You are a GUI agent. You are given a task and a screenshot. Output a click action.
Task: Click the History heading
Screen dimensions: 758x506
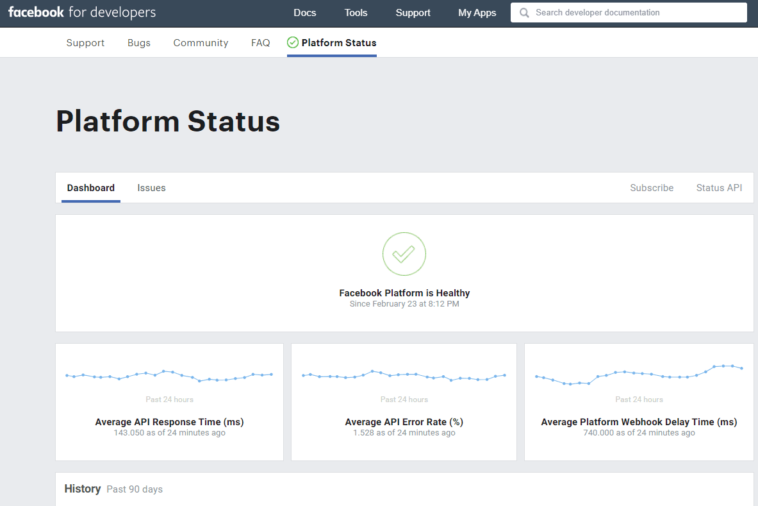click(x=82, y=489)
